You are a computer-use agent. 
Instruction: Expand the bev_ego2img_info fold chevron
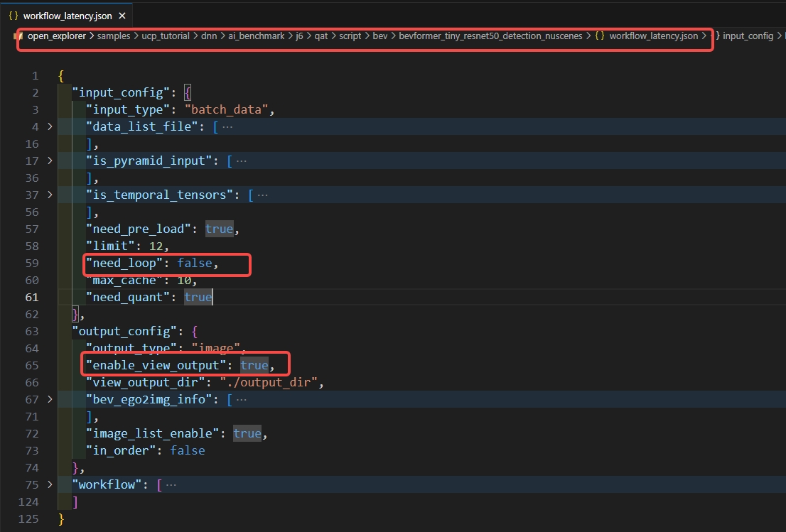(x=49, y=399)
